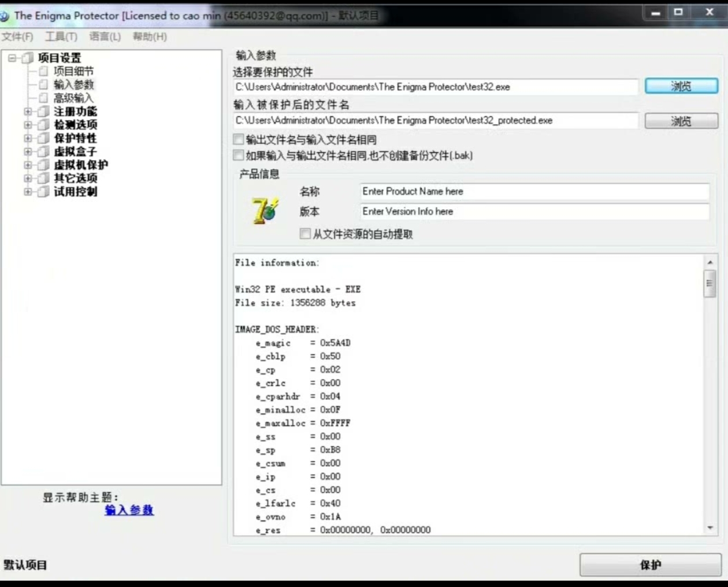Toggle 从文件资源的自动提取 checkbox

(304, 233)
